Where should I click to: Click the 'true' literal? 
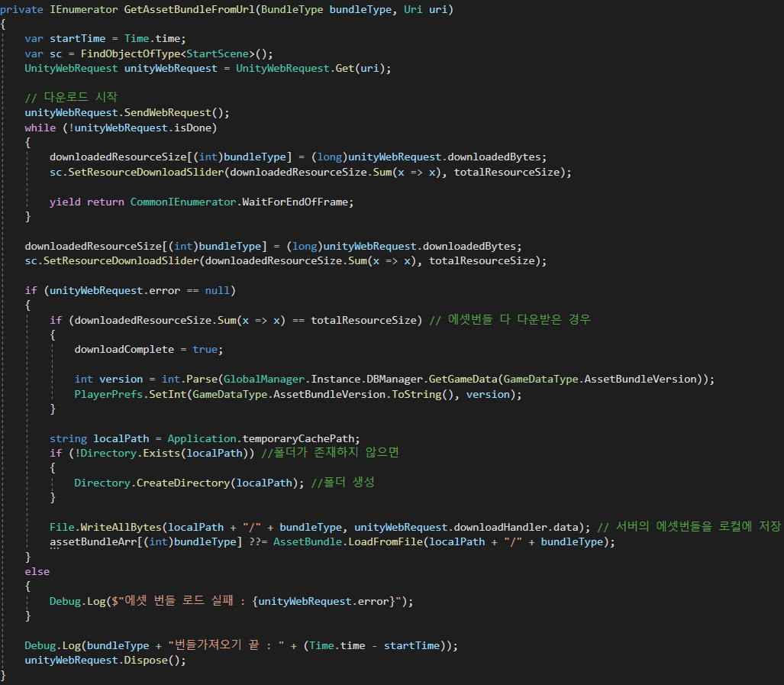pos(205,350)
